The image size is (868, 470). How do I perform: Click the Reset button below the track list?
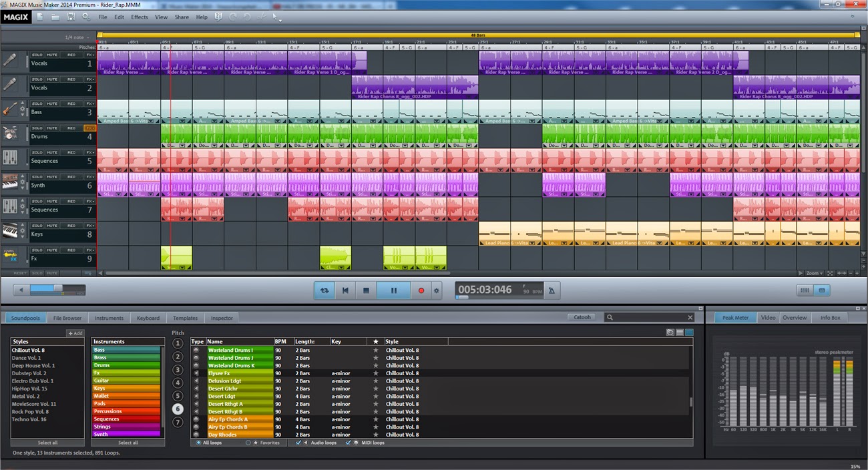[20, 273]
